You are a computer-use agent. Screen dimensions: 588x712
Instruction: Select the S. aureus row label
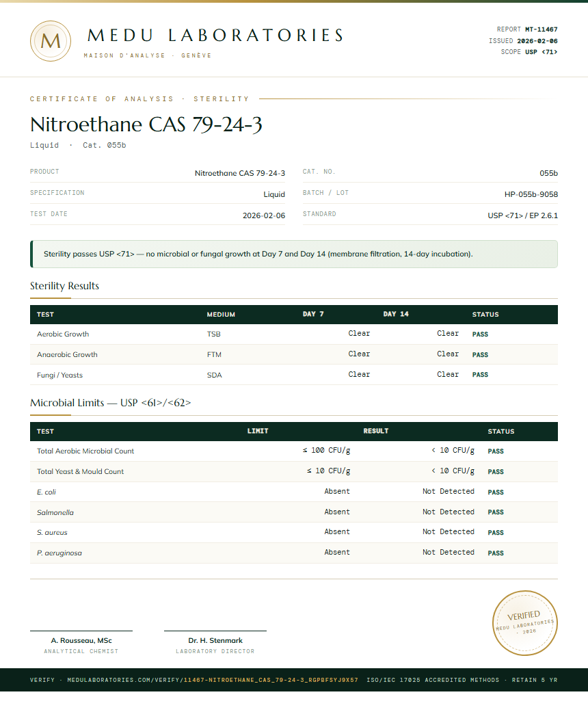pyautogui.click(x=52, y=533)
